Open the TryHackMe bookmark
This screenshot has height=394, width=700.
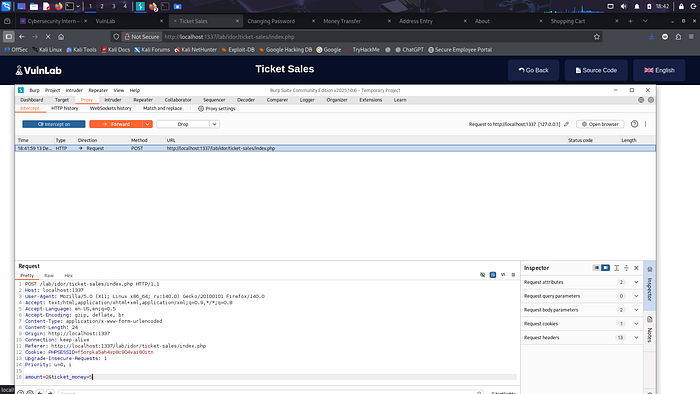(x=362, y=50)
